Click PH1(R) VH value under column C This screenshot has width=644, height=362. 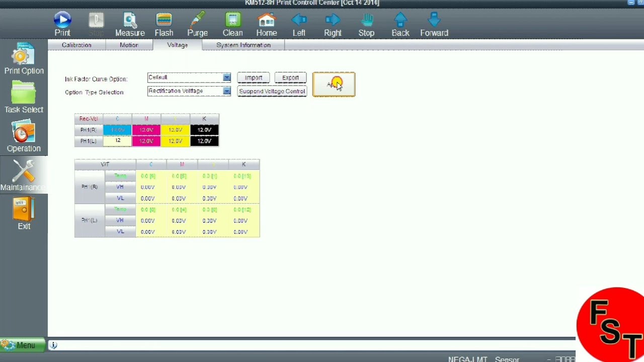[x=148, y=187]
